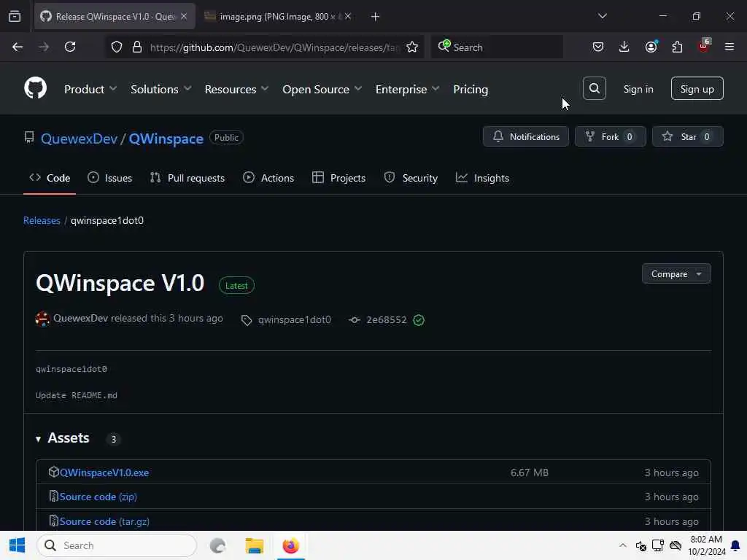Open the Actions tab

point(268,178)
